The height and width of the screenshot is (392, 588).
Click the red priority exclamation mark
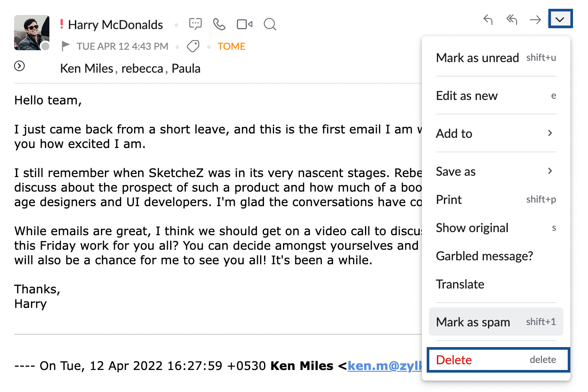pos(62,24)
